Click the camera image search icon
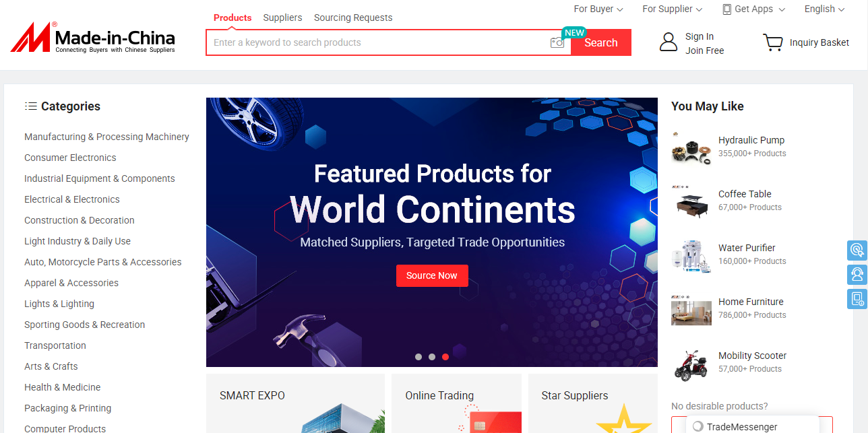 (557, 42)
